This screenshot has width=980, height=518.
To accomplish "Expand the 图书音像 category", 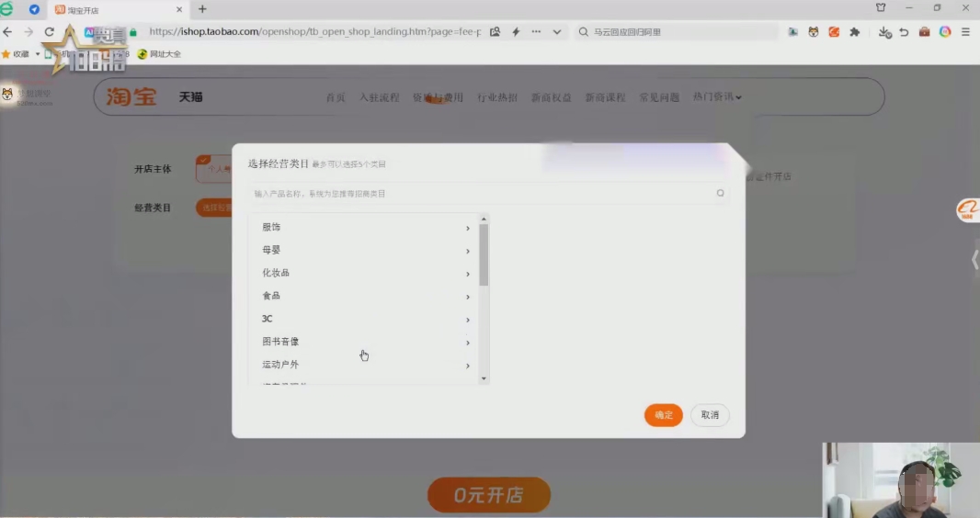I will click(x=365, y=342).
